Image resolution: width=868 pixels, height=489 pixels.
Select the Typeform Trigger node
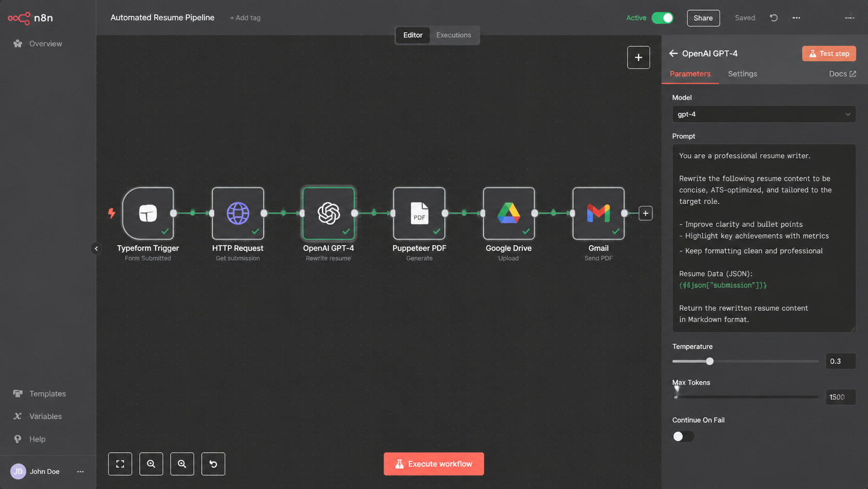pos(148,214)
